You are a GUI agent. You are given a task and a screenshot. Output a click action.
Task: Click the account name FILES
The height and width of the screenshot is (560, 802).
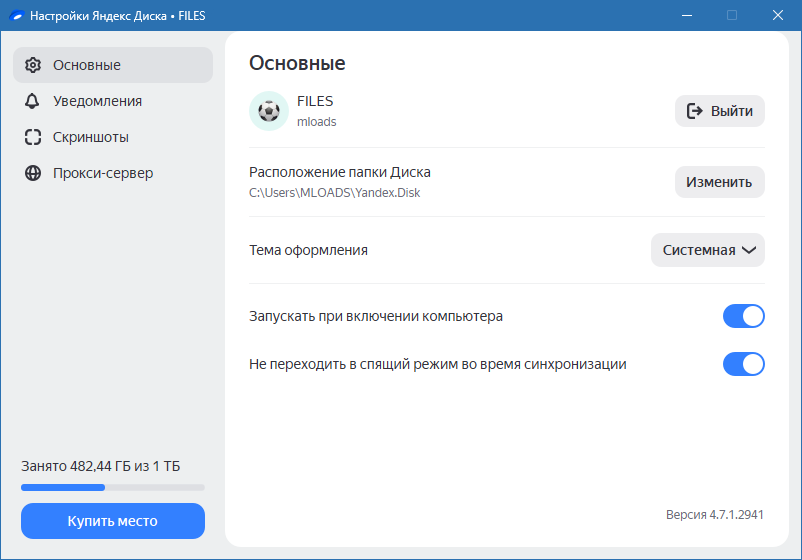point(315,101)
